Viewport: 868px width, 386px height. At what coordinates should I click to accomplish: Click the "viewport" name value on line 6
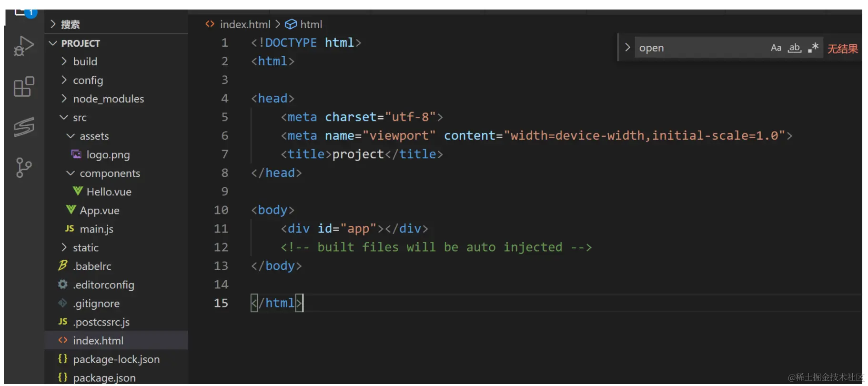[399, 135]
